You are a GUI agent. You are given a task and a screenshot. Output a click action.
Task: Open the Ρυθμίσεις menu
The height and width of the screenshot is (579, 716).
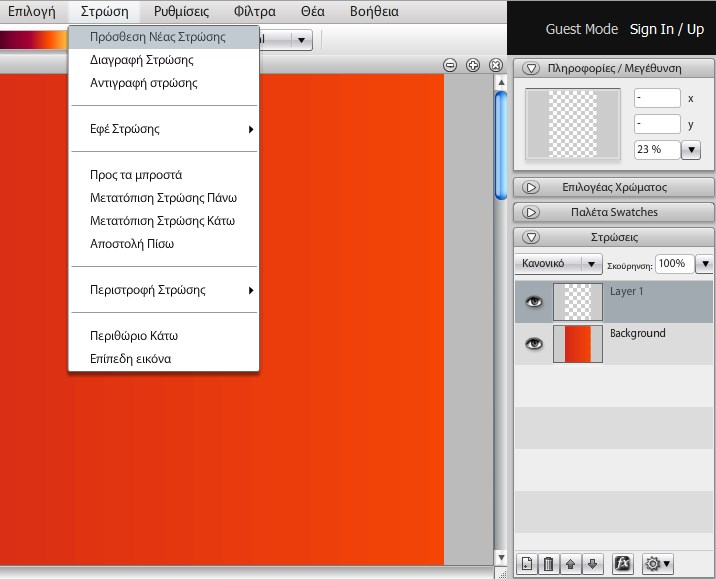point(181,11)
